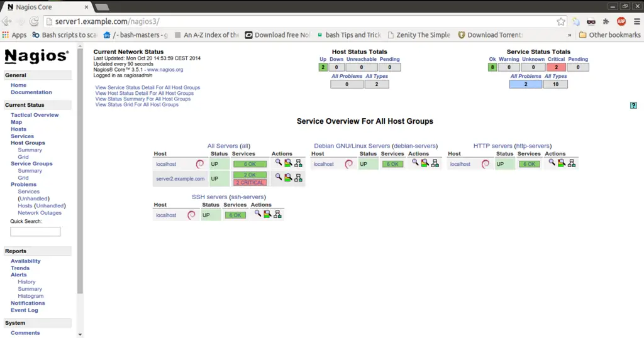Open Network Outages under Problems
The width and height of the screenshot is (644, 338).
(x=40, y=213)
